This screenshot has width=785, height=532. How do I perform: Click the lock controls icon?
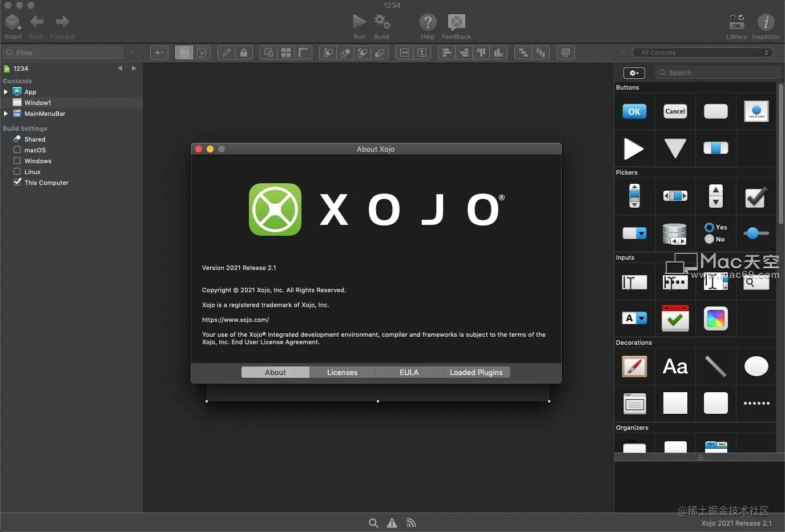coord(244,53)
